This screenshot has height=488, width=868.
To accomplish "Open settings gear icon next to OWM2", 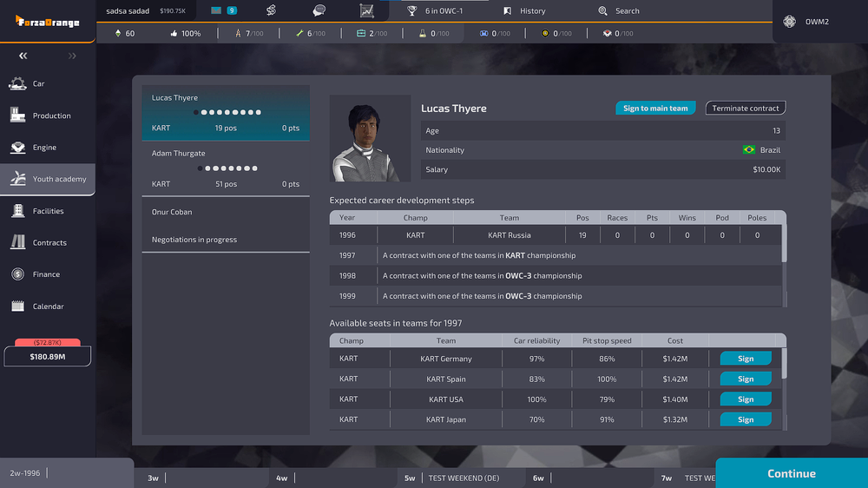I will (x=789, y=22).
